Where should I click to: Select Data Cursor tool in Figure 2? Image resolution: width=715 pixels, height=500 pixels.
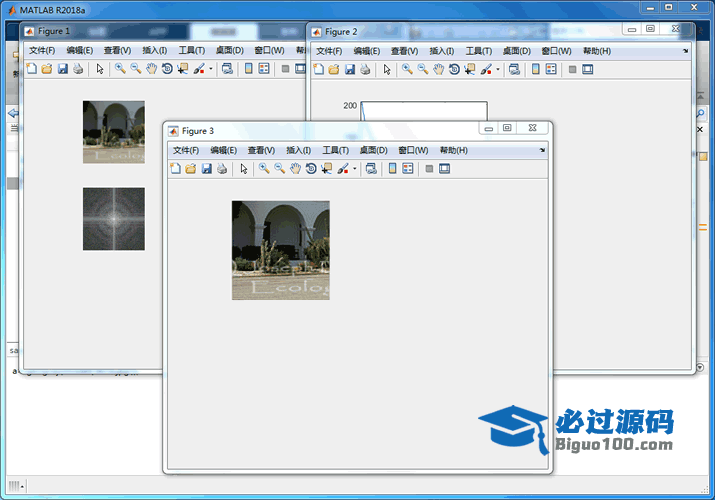(x=469, y=70)
